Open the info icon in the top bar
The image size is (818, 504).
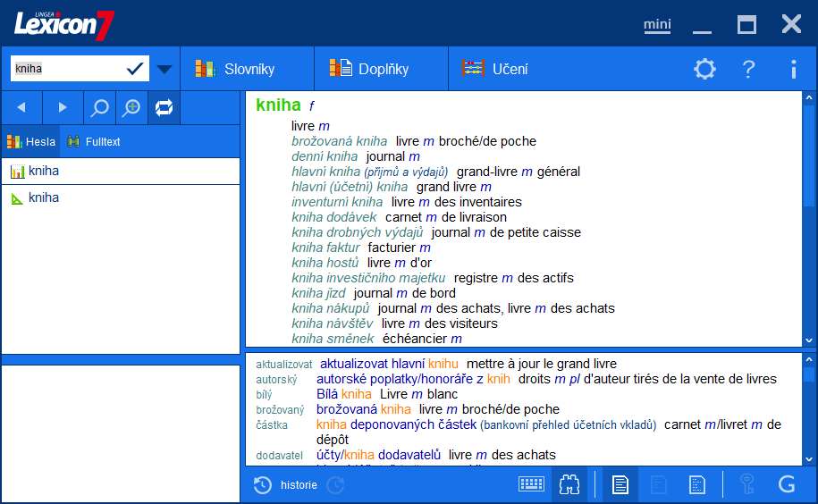pyautogui.click(x=793, y=69)
